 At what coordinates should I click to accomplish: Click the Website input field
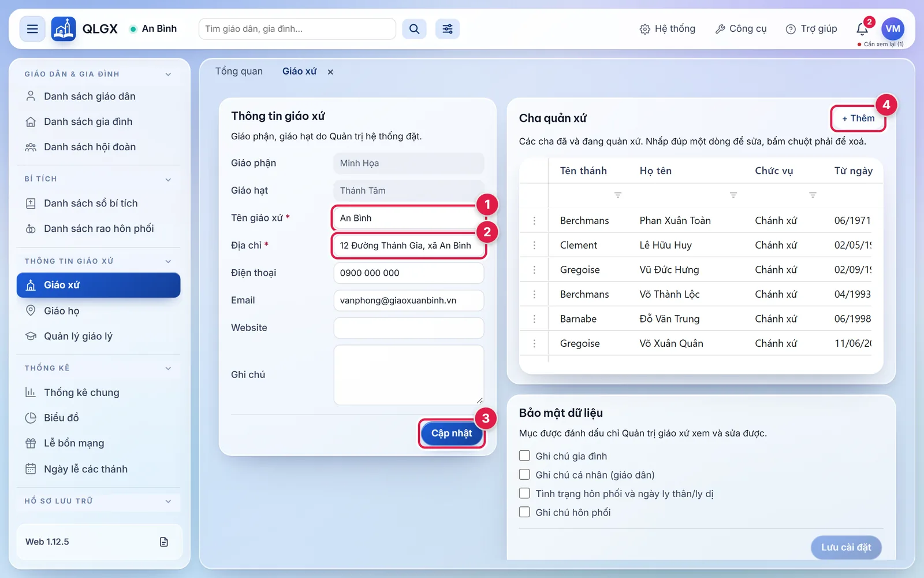pyautogui.click(x=409, y=328)
